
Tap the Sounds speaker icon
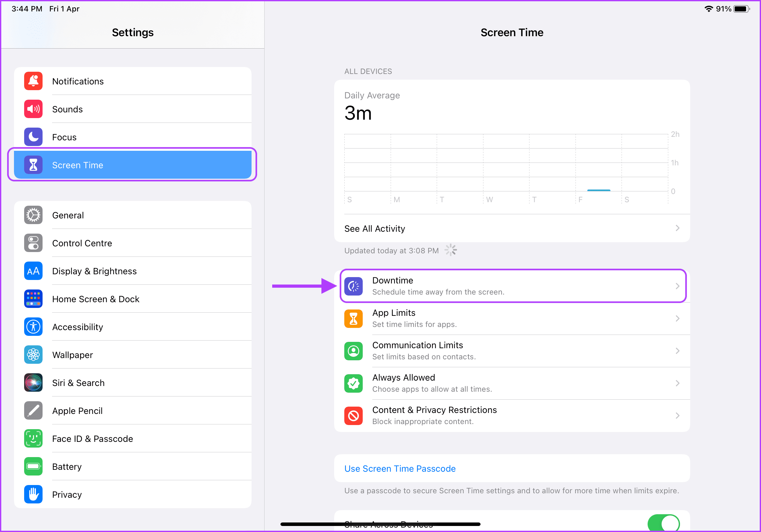(x=33, y=109)
